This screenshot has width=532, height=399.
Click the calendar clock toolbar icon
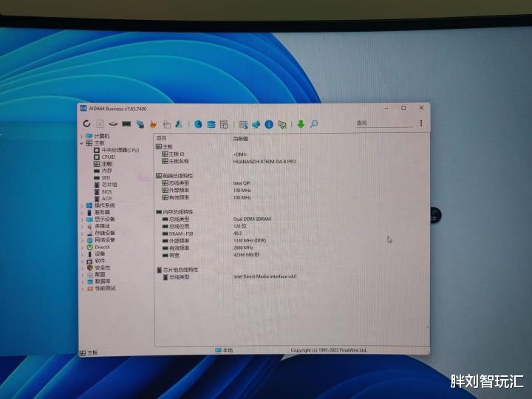tap(224, 125)
